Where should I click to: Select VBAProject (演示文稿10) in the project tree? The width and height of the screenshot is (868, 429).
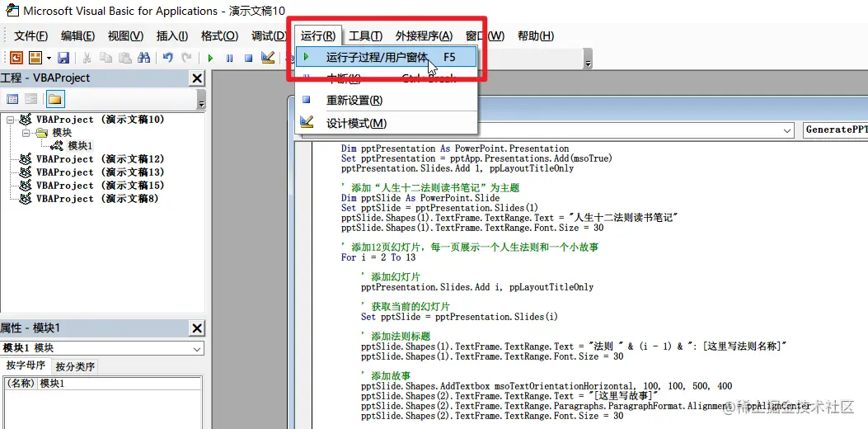point(101,119)
